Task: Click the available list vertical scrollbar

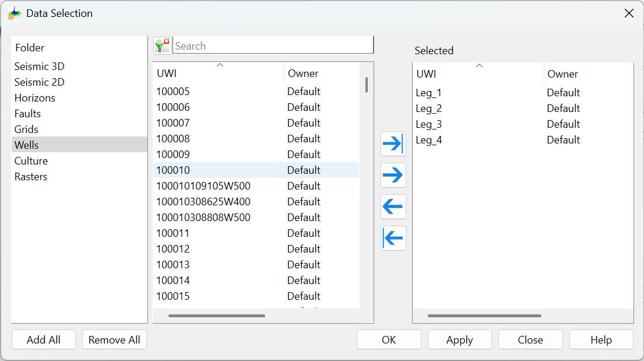Action: click(x=367, y=85)
